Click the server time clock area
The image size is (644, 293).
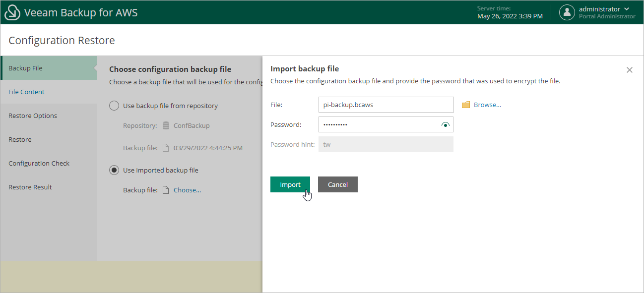pos(510,12)
